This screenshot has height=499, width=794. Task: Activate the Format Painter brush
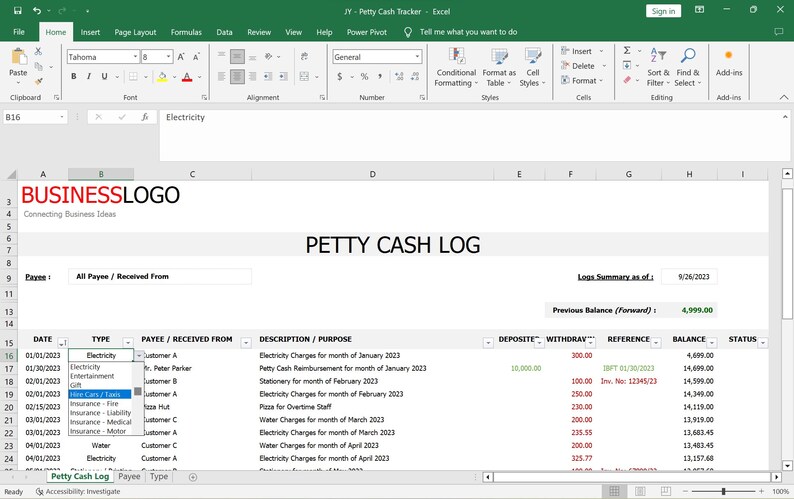click(x=38, y=82)
